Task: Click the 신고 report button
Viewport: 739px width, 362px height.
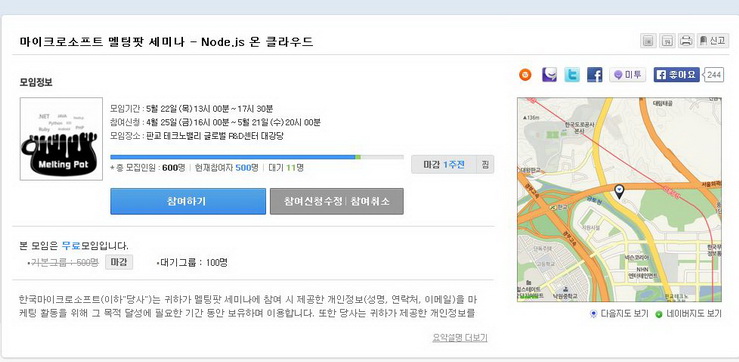Action: 712,41
